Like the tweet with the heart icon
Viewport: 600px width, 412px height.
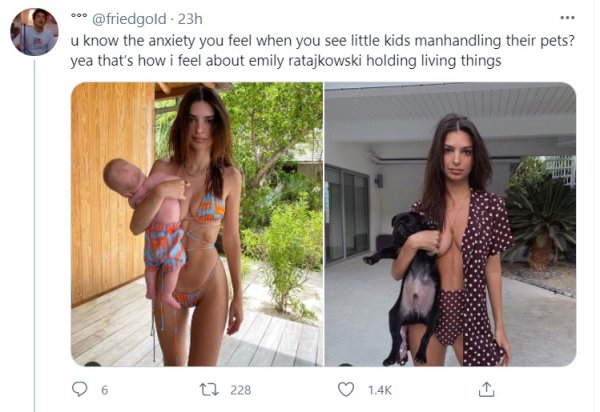coord(346,389)
